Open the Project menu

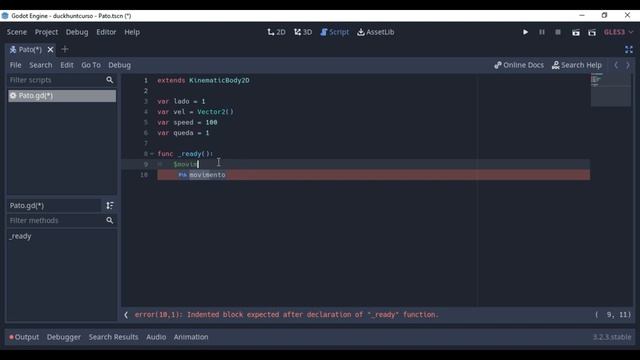point(46,32)
